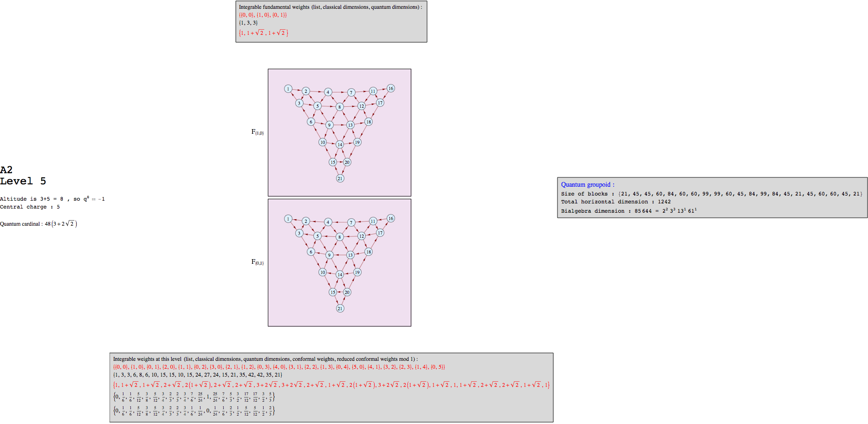Viewport: 868px width, 424px height.
Task: Select node 1 in the F{0,1} graph
Action: click(x=288, y=219)
